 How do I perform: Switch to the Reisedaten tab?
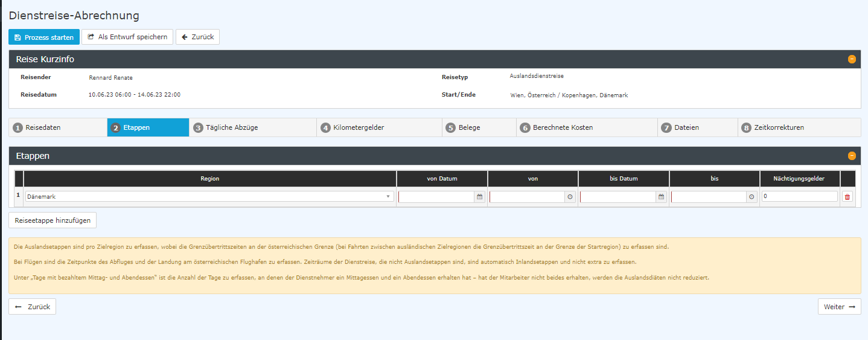[58, 127]
